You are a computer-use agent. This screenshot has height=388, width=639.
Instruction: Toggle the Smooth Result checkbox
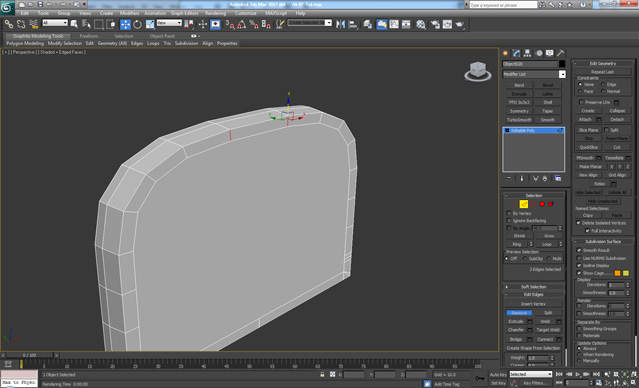point(579,250)
